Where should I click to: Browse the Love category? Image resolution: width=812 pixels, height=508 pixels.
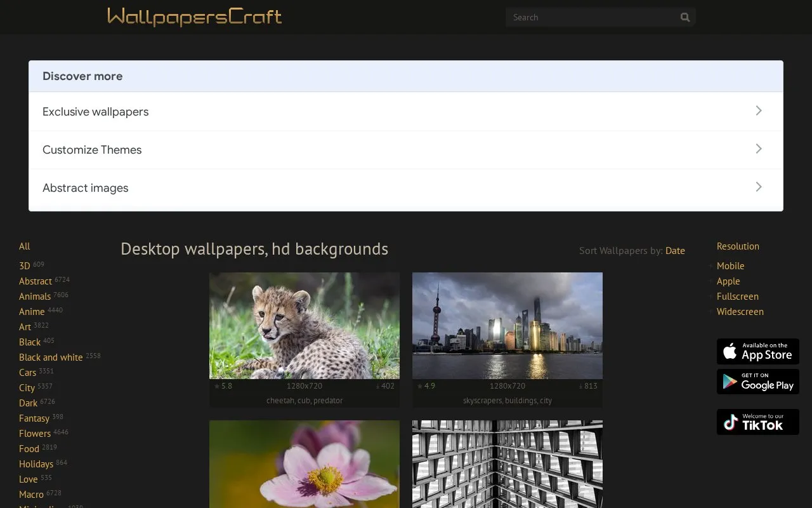coord(29,479)
